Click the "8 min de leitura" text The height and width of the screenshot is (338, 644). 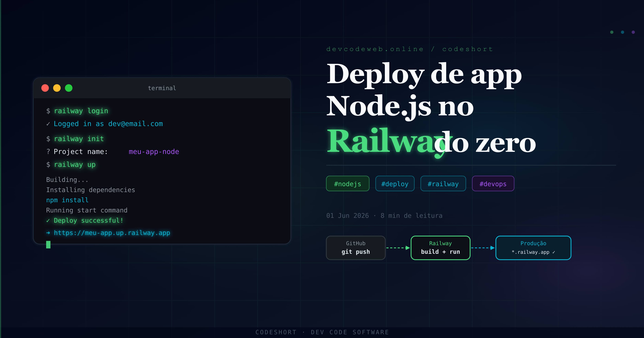pos(411,216)
